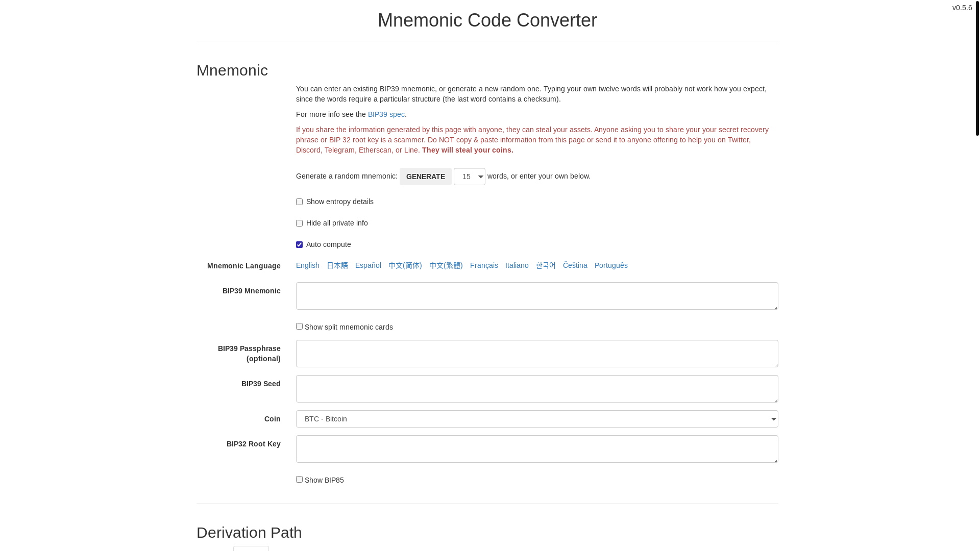Focus the BIP39 Mnemonic text area
Viewport: 980px width, 551px height.
(537, 296)
